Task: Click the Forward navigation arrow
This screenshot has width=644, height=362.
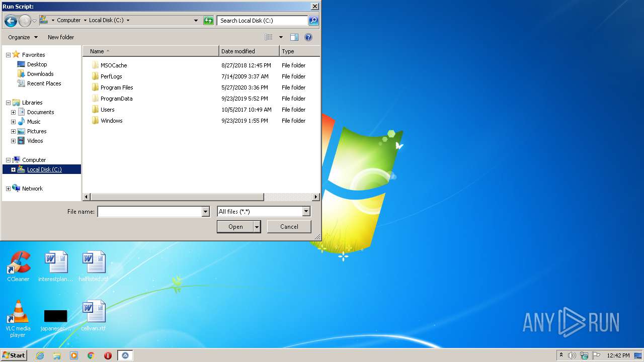Action: pyautogui.click(x=25, y=21)
